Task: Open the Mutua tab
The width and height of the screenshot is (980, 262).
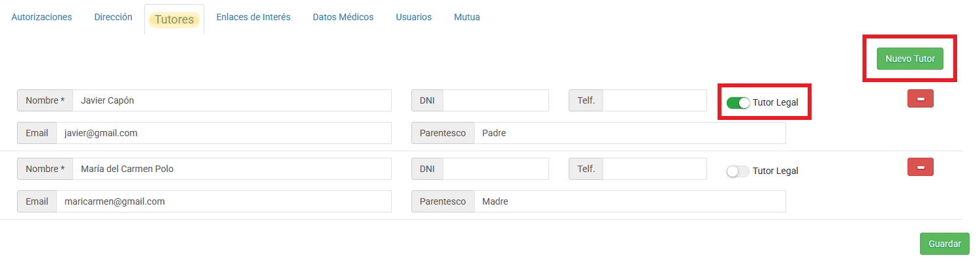Action: point(467,17)
